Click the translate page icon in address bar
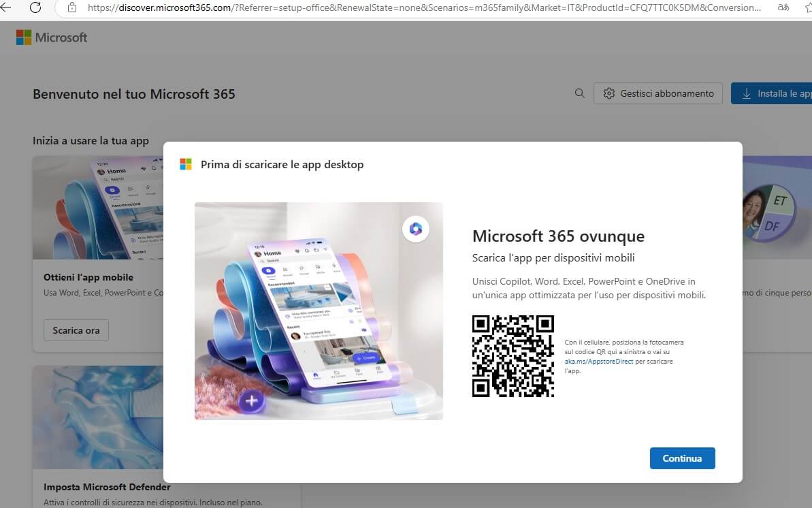This screenshot has height=508, width=812. tap(783, 8)
